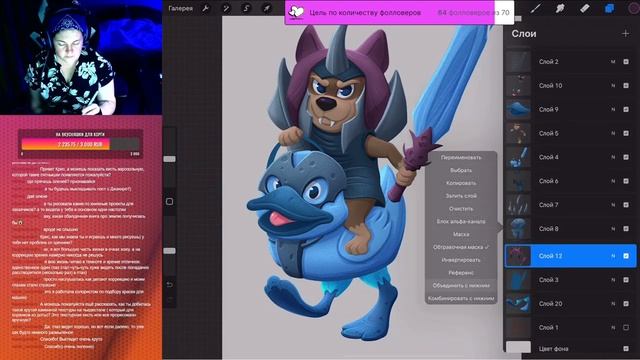Viewport: 640px width, 360px height.
Task: Open blend mode N for Слой 10
Action: (613, 86)
